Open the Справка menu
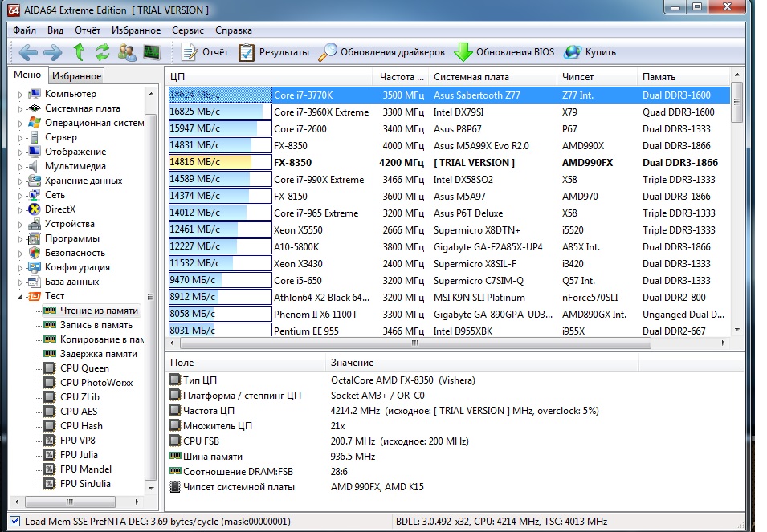The image size is (767, 532). pyautogui.click(x=234, y=30)
